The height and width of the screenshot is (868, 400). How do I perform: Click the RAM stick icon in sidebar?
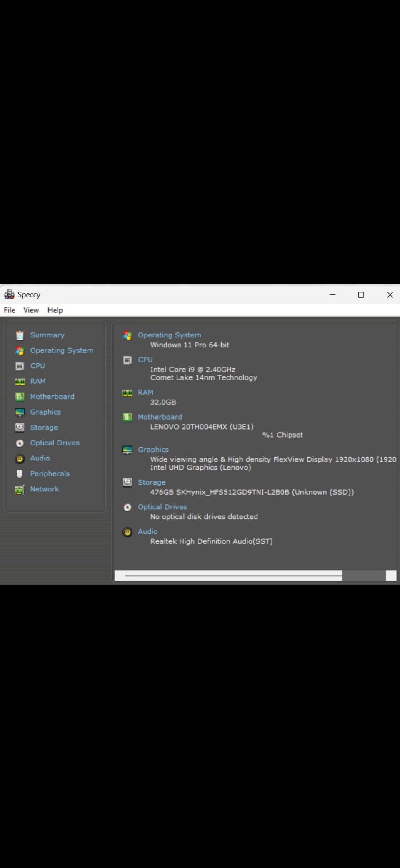pos(20,382)
